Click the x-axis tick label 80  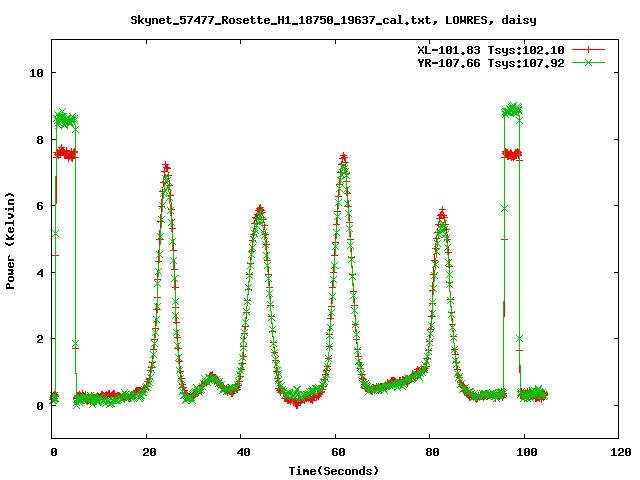(x=432, y=452)
